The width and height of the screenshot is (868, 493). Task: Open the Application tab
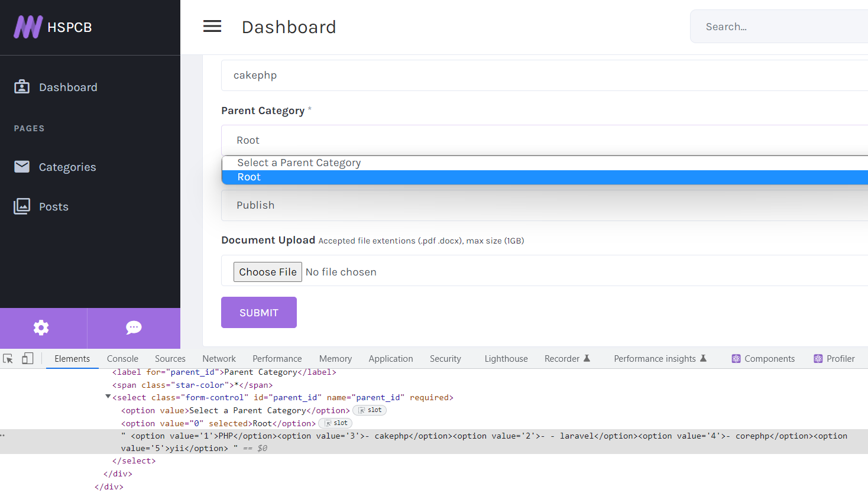point(391,359)
